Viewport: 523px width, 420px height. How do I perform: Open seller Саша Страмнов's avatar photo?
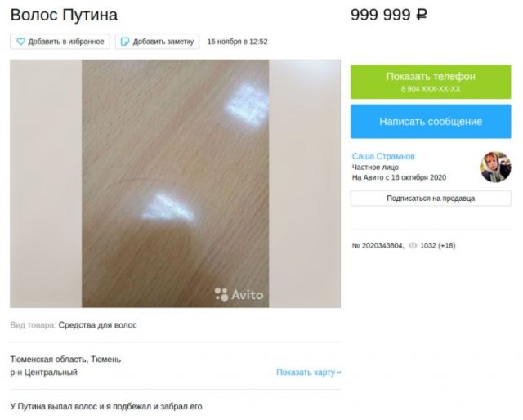coord(495,168)
